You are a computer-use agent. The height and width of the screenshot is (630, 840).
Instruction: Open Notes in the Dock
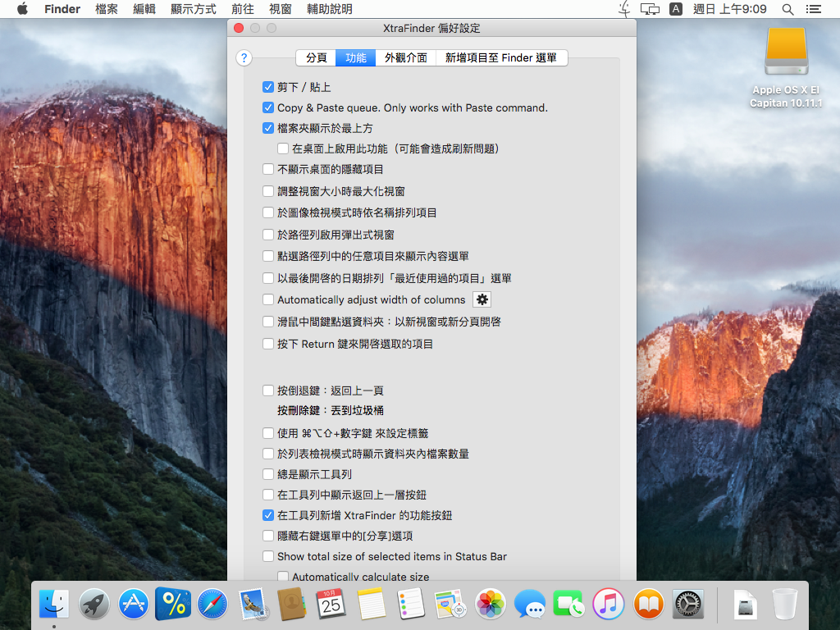point(371,604)
